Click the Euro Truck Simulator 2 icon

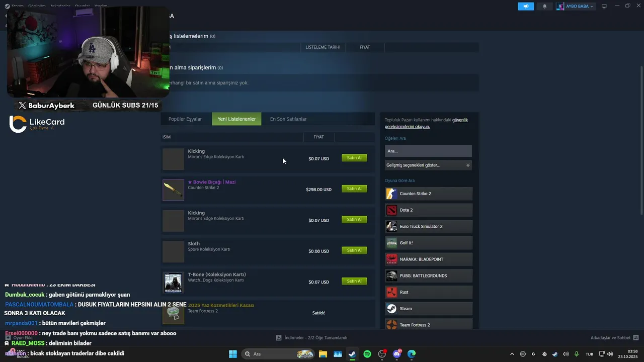pos(391,226)
